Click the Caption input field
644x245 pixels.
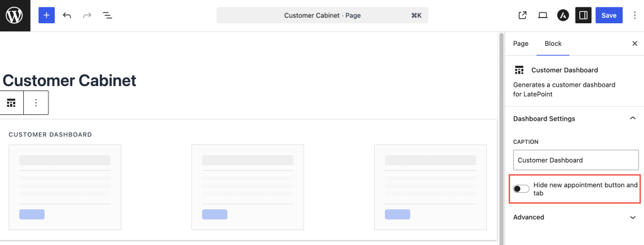point(576,160)
